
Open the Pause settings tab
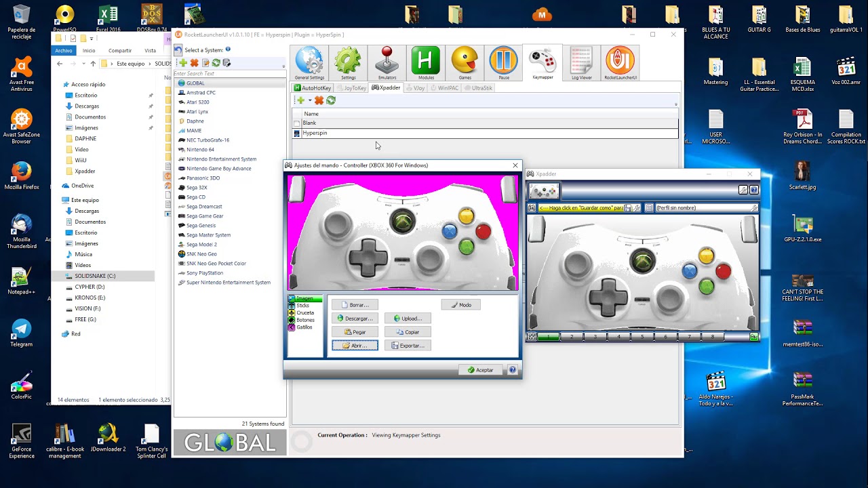click(504, 64)
